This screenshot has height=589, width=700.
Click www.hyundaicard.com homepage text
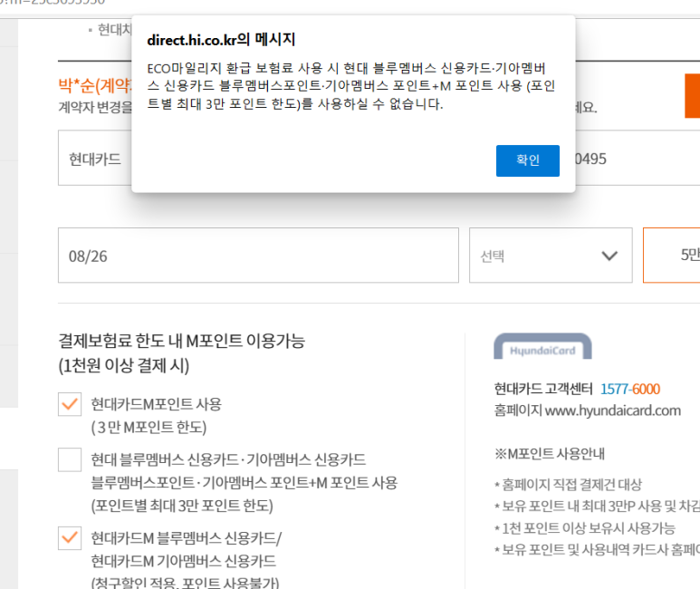point(612,410)
